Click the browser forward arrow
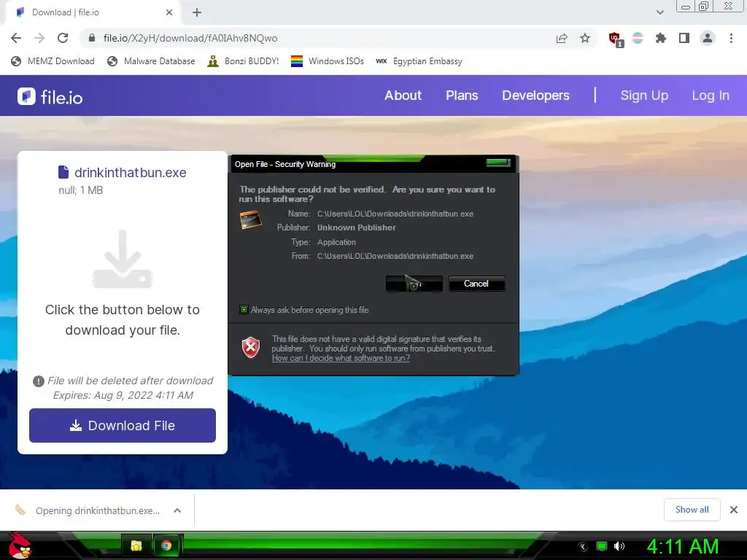 point(39,38)
